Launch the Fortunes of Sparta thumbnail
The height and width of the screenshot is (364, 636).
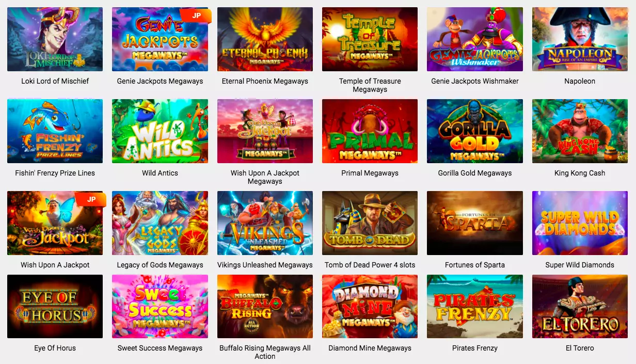475,223
